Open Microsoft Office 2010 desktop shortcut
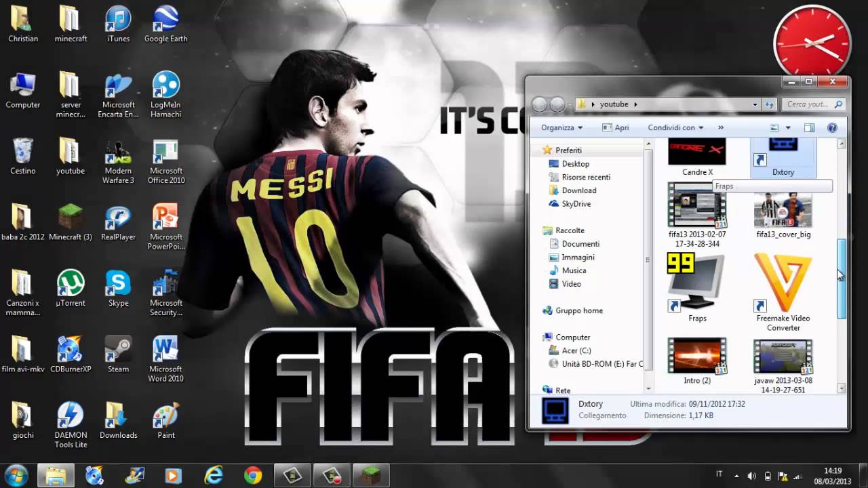This screenshot has height=488, width=868. coord(165,161)
